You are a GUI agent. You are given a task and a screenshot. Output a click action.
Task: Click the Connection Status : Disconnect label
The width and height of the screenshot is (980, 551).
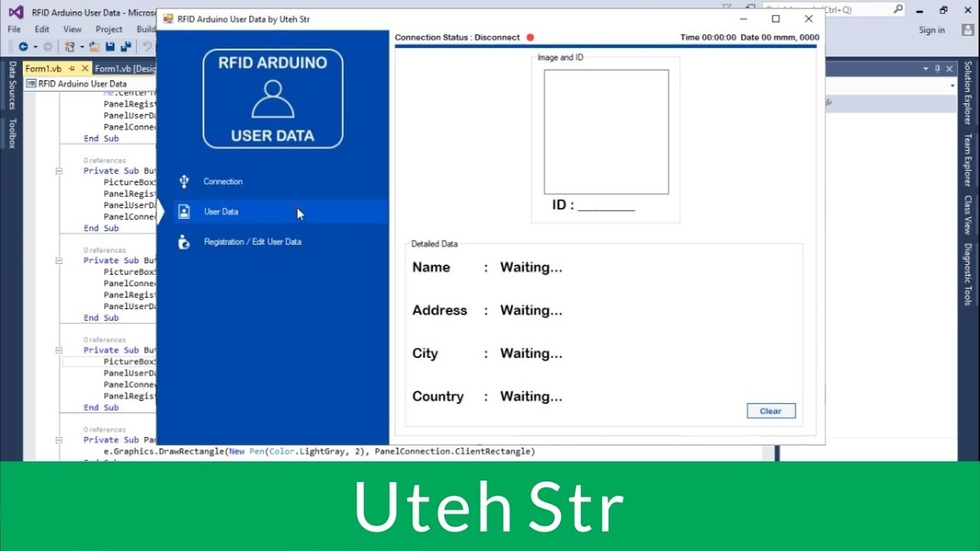(x=457, y=37)
